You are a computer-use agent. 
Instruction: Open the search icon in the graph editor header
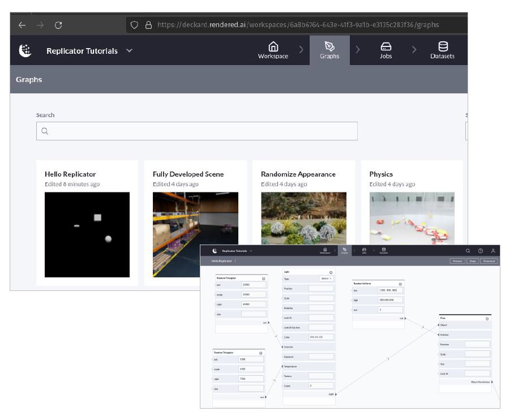point(468,251)
